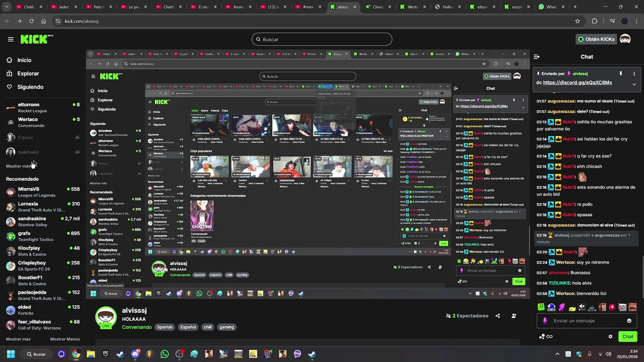Open WhatsApp from taskbar

click(x=165, y=354)
